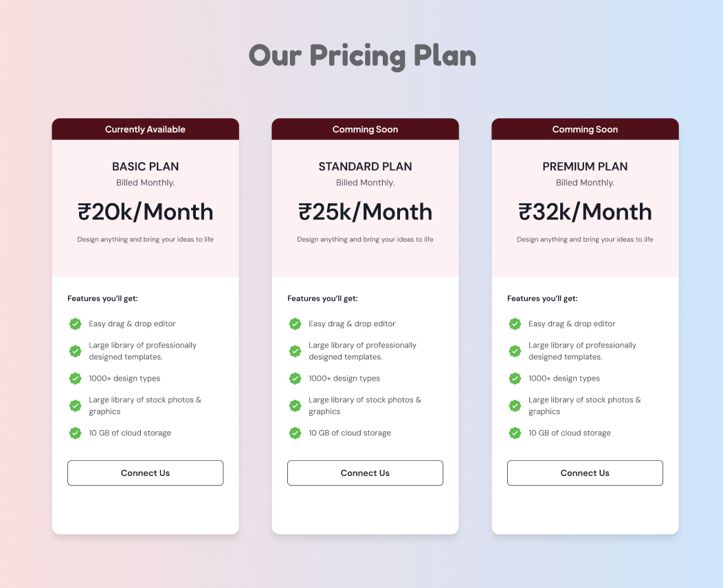Click Premium Plan's 1000+ design types checkmark
The image size is (723, 588).
tap(515, 378)
